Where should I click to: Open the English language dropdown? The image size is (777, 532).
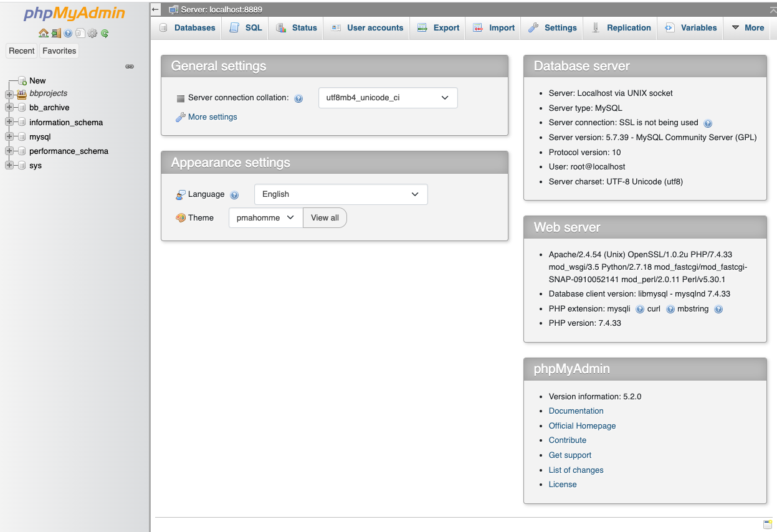coord(341,194)
